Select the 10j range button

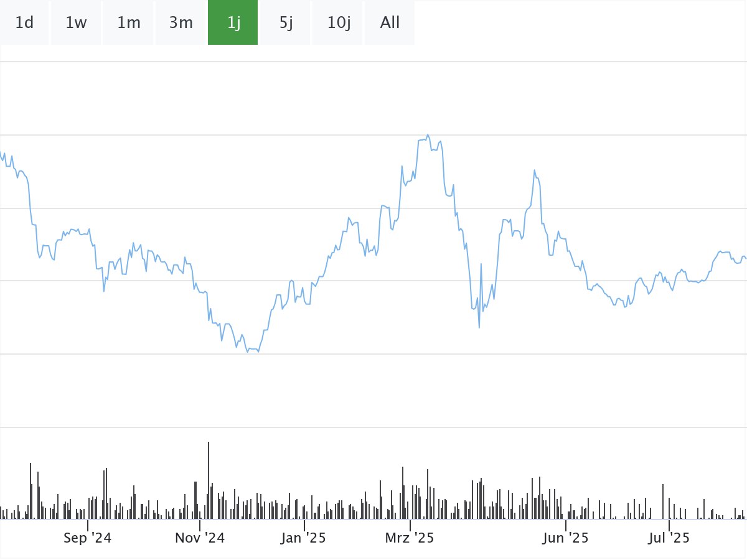[x=339, y=23]
